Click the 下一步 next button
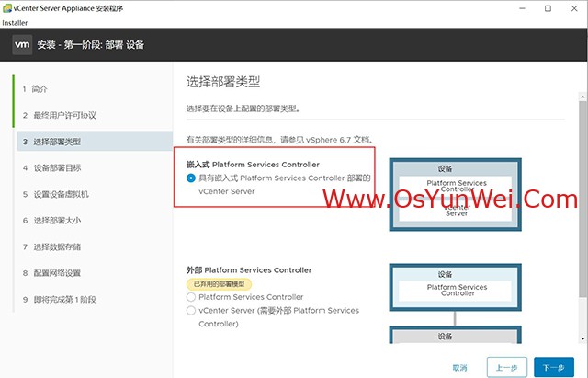Screen dimensions: 588x378 pyautogui.click(x=554, y=367)
